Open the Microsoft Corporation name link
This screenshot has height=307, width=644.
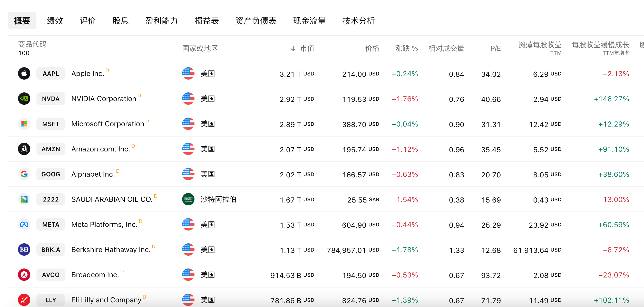tap(108, 124)
